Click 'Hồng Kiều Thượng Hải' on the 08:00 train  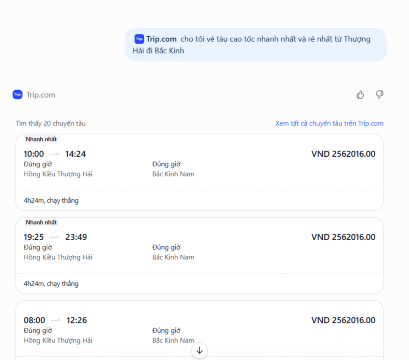pyautogui.click(x=58, y=340)
